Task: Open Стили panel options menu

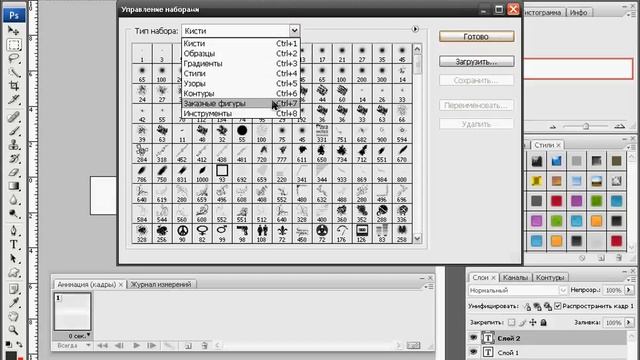Action: pos(632,147)
